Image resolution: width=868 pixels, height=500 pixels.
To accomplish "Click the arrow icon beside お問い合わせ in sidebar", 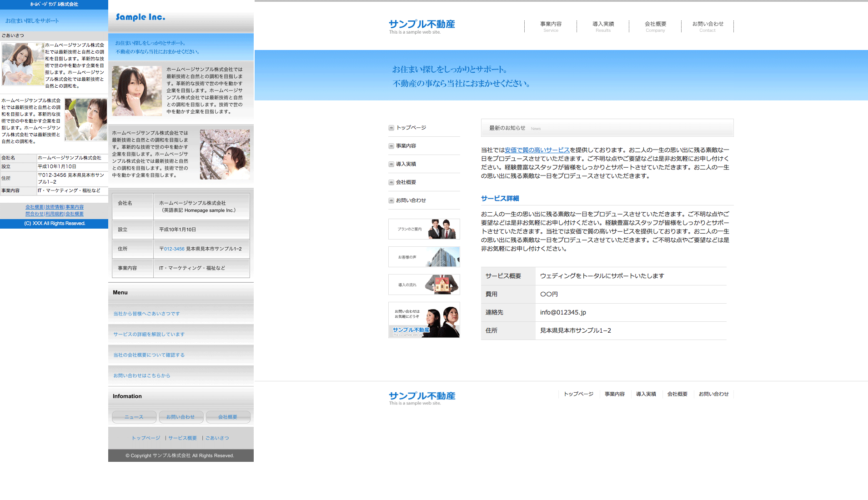I will click(x=391, y=200).
